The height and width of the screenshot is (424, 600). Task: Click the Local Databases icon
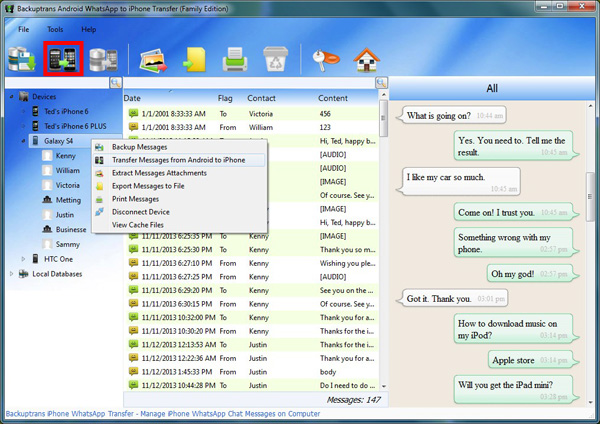(x=24, y=274)
